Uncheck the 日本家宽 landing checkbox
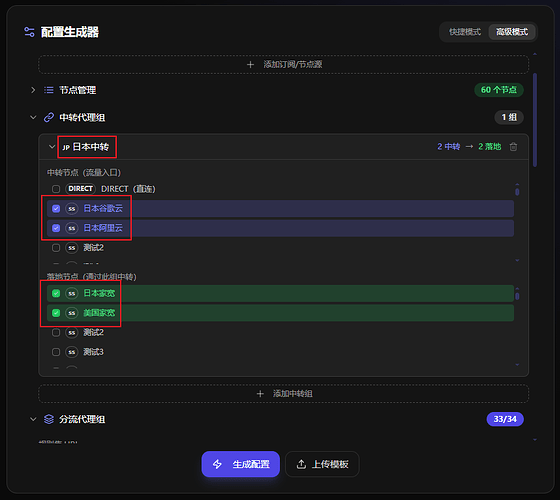 coord(56,293)
